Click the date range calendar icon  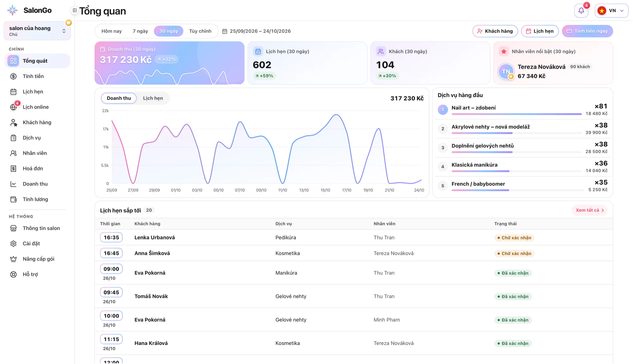tap(225, 31)
